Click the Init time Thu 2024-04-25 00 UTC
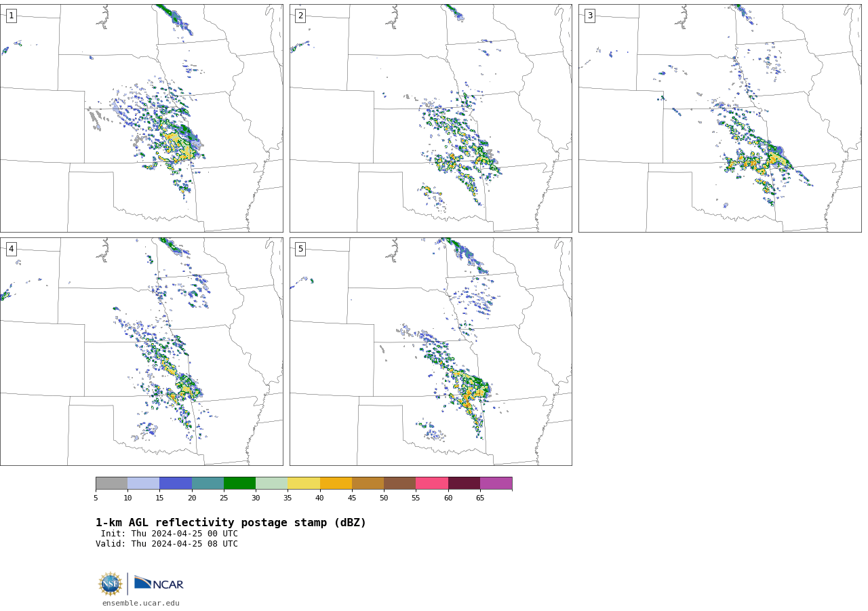The height and width of the screenshot is (611, 868). click(170, 534)
